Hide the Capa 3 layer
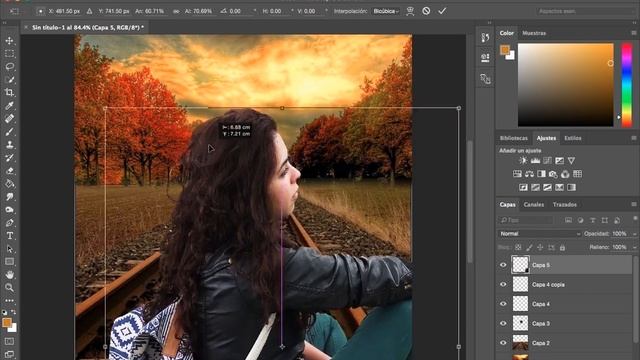This screenshot has height=360, width=640. pos(503,323)
